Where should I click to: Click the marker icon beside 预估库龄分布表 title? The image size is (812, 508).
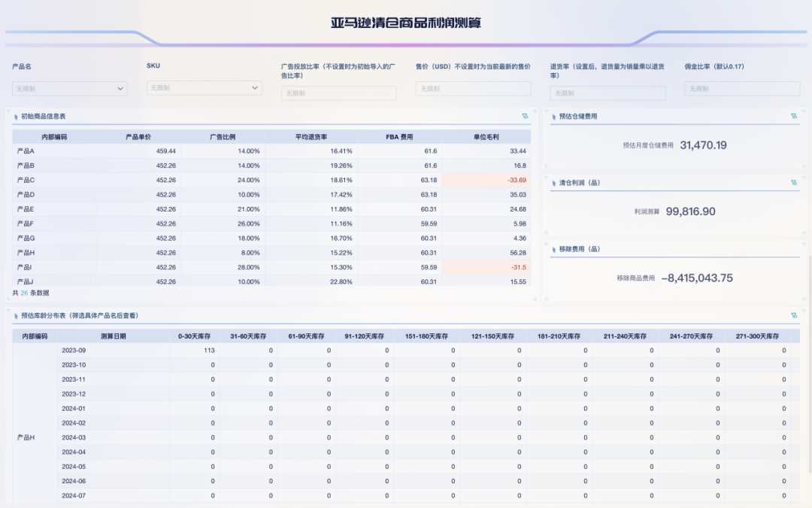coord(16,315)
